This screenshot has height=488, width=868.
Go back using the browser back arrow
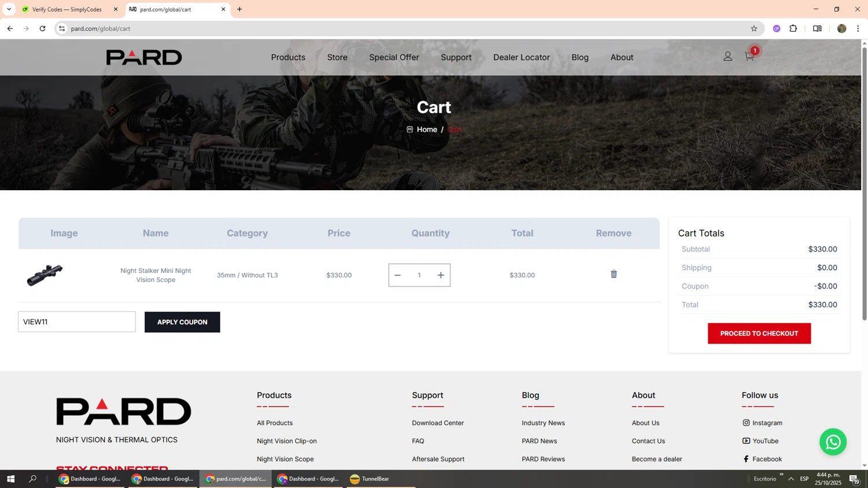pos(10,28)
